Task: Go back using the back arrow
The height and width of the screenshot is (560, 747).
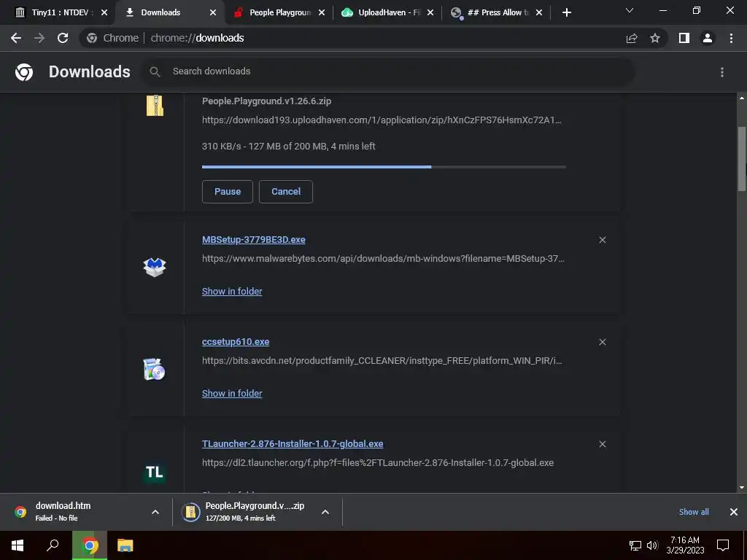Action: (x=16, y=38)
